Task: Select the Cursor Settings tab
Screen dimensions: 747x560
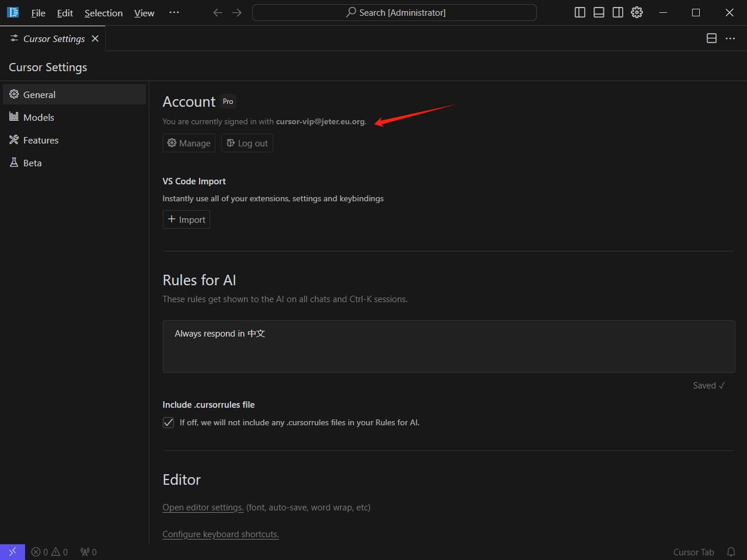Action: 54,38
